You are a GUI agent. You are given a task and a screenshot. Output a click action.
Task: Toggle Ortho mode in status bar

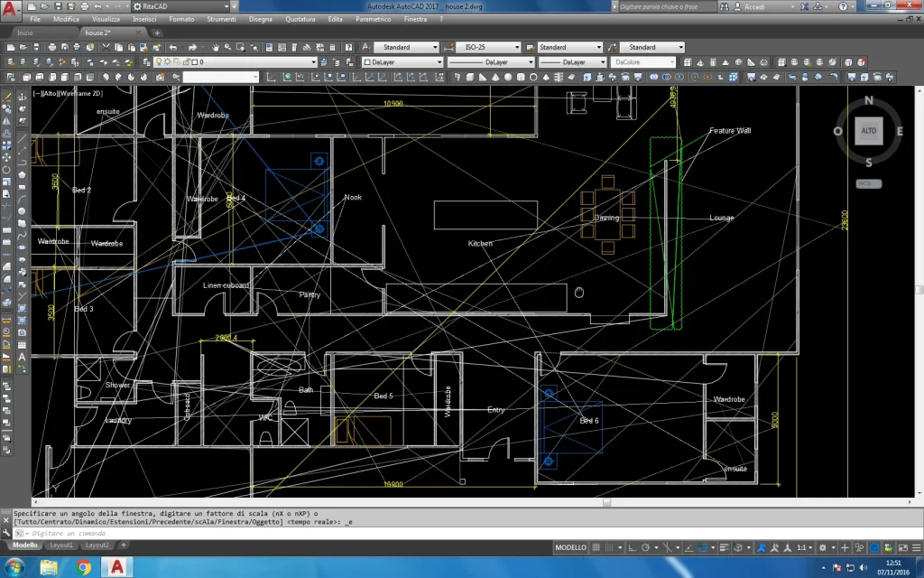[632, 547]
